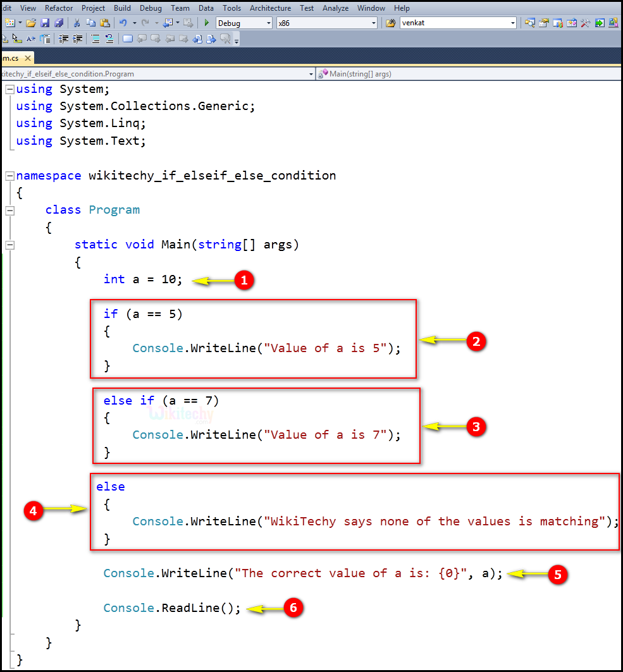Collapse the class Program outline node

tap(9, 210)
